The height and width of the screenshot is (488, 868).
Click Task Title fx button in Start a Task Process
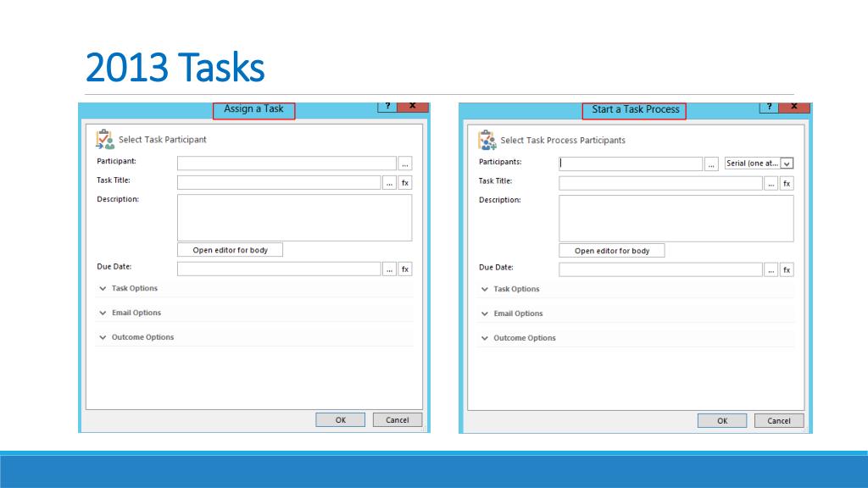click(787, 184)
